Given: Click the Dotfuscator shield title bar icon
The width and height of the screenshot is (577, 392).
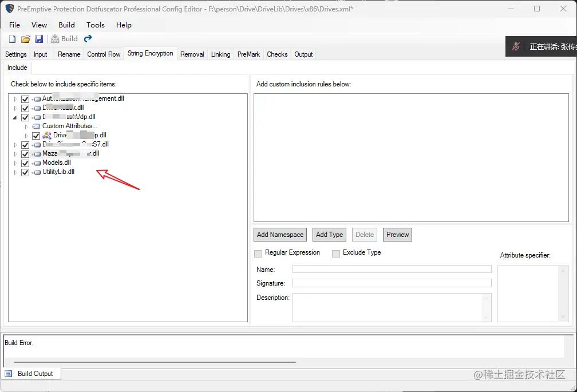Looking at the screenshot, I should point(10,9).
